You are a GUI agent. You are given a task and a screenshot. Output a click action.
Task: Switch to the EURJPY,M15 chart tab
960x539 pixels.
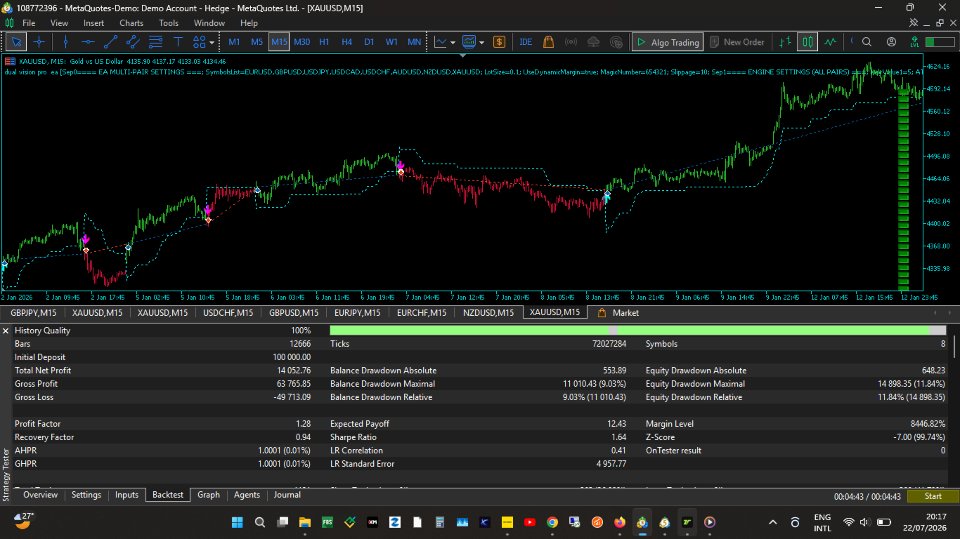(x=357, y=312)
